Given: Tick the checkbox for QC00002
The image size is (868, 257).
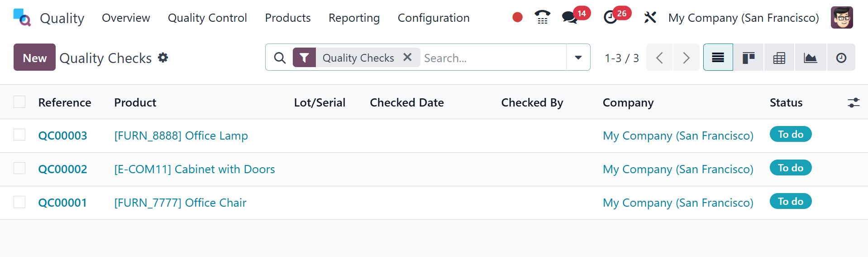Looking at the screenshot, I should 19,169.
